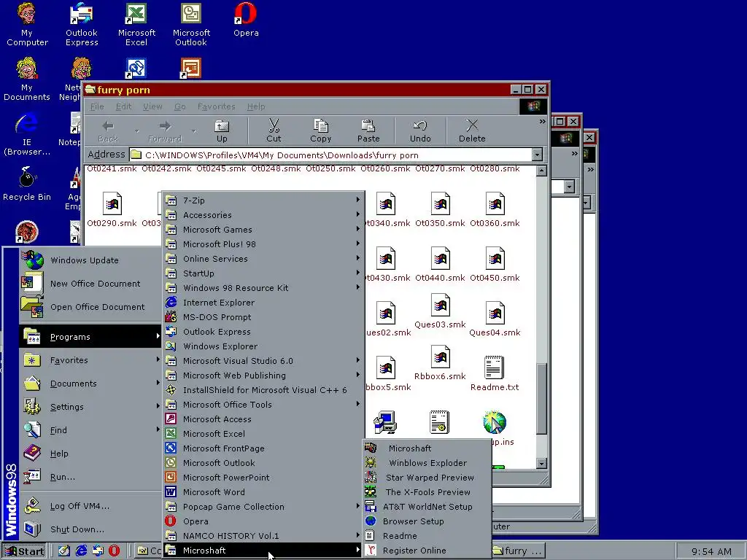Click Windows Update in Start menu
Image resolution: width=747 pixels, height=560 pixels.
click(x=90, y=260)
